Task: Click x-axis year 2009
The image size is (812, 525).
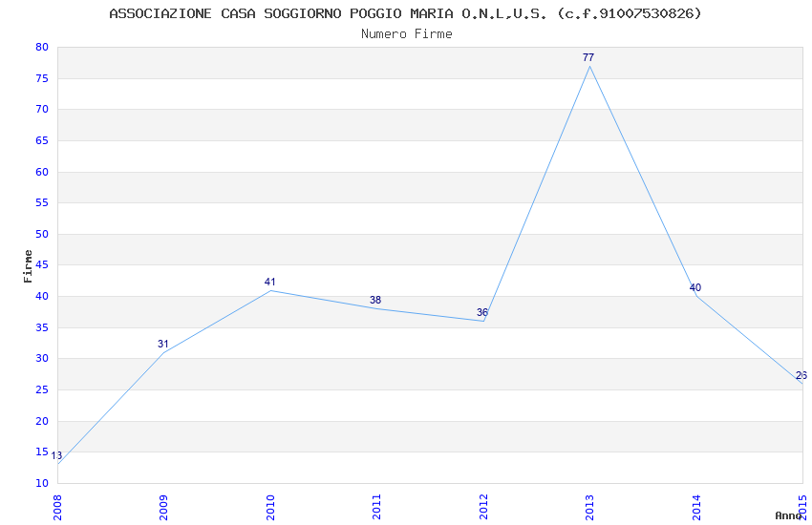Action: coord(163,507)
